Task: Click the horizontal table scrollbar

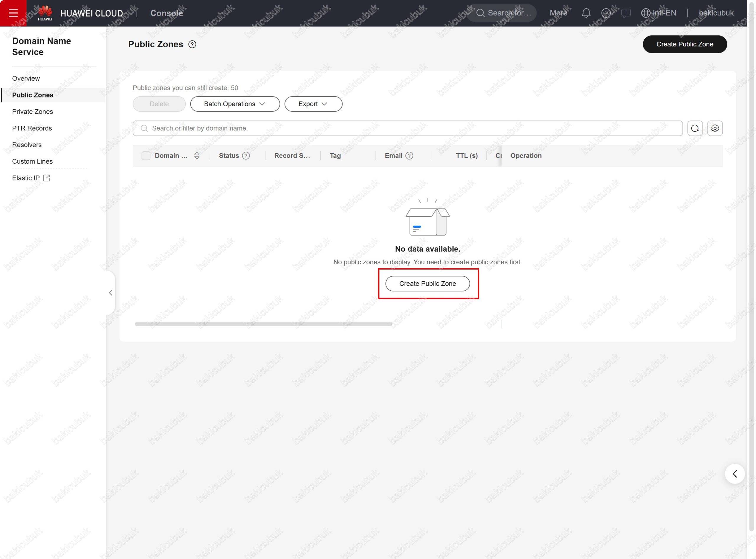Action: pos(263,324)
